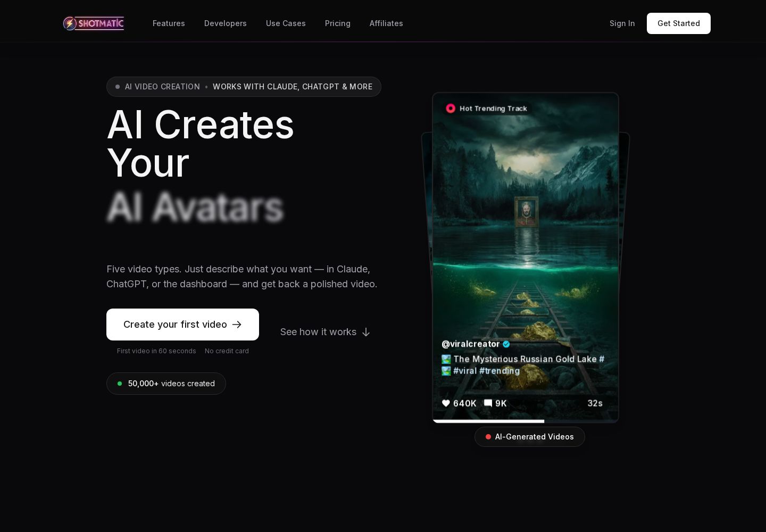Click Create your first video button
766x532 pixels.
click(182, 325)
